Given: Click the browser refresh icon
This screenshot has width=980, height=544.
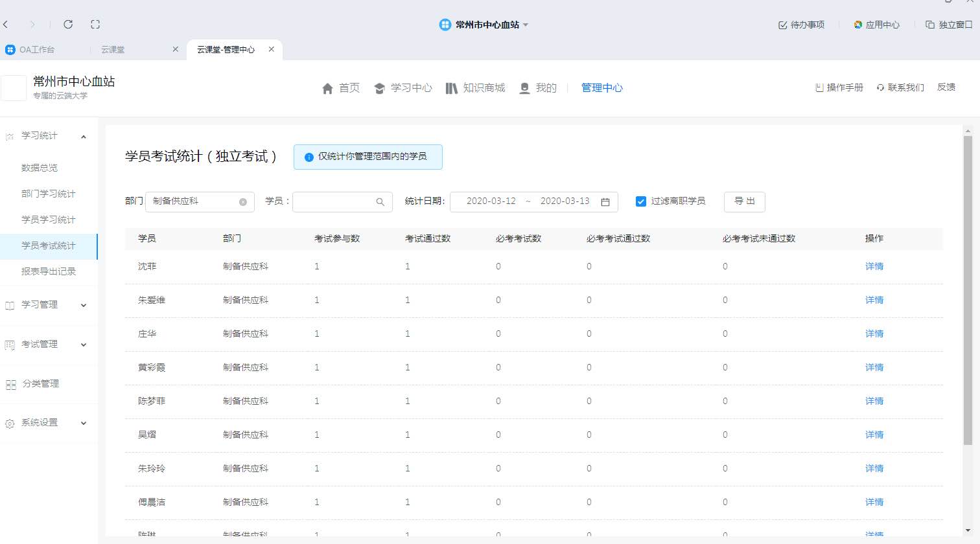Looking at the screenshot, I should (68, 25).
